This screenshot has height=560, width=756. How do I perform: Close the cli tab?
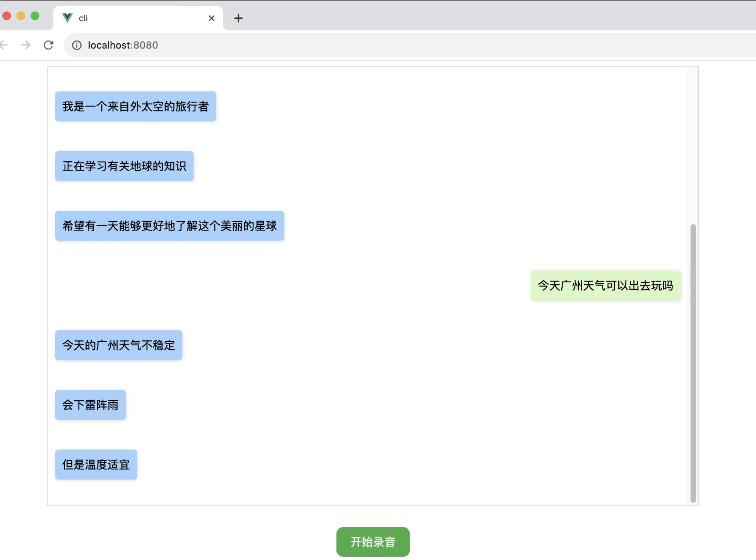click(x=211, y=18)
